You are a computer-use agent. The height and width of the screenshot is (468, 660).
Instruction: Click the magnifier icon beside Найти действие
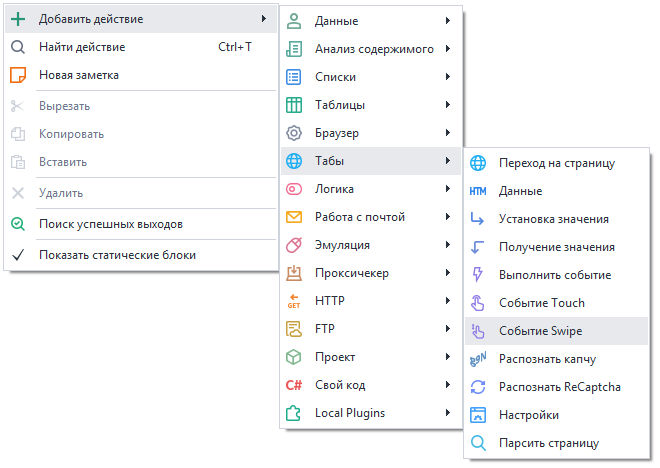click(x=18, y=47)
